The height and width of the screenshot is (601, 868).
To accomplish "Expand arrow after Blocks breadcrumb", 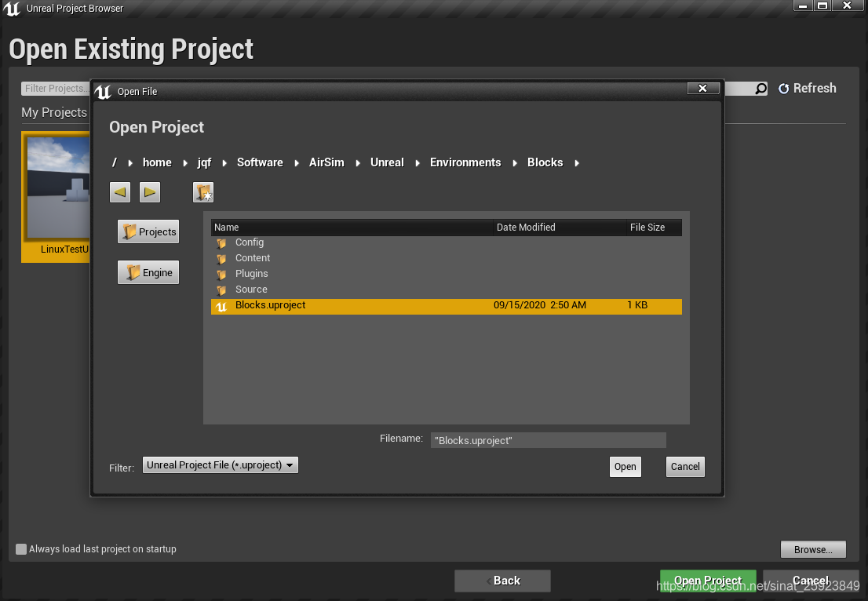I will click(x=576, y=162).
